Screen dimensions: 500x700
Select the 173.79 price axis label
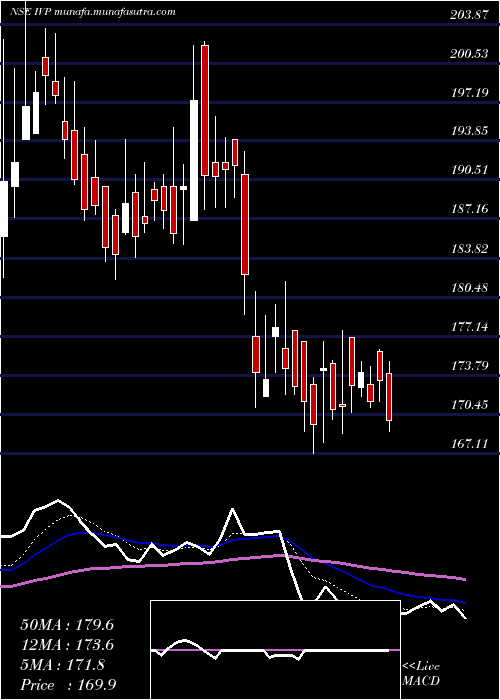click(x=468, y=366)
